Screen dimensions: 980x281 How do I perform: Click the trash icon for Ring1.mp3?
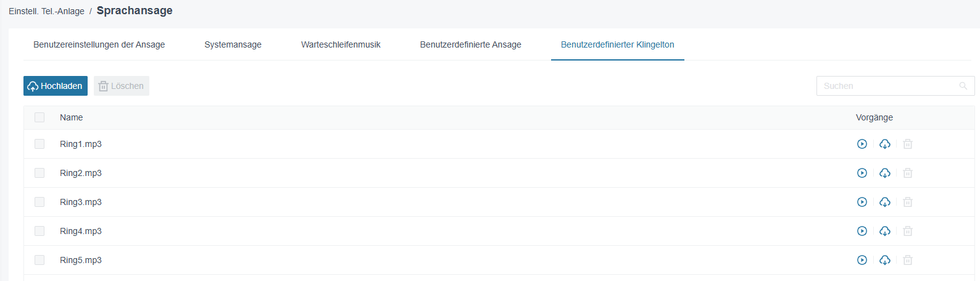tap(908, 144)
